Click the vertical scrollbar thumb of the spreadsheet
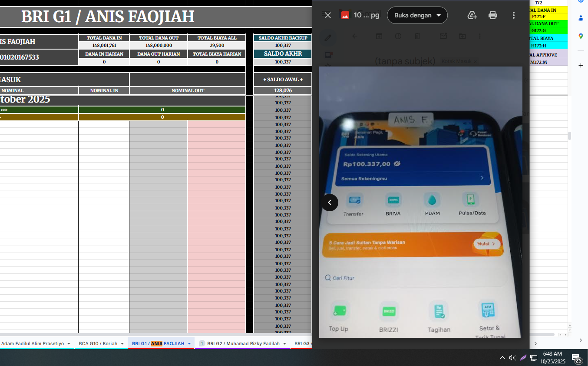This screenshot has height=366, width=588. [569, 136]
